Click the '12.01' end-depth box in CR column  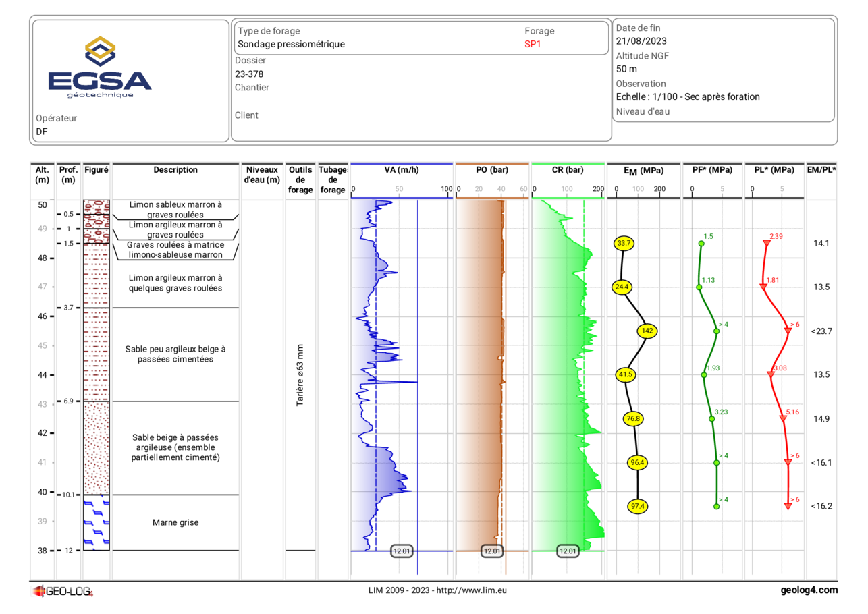point(568,551)
